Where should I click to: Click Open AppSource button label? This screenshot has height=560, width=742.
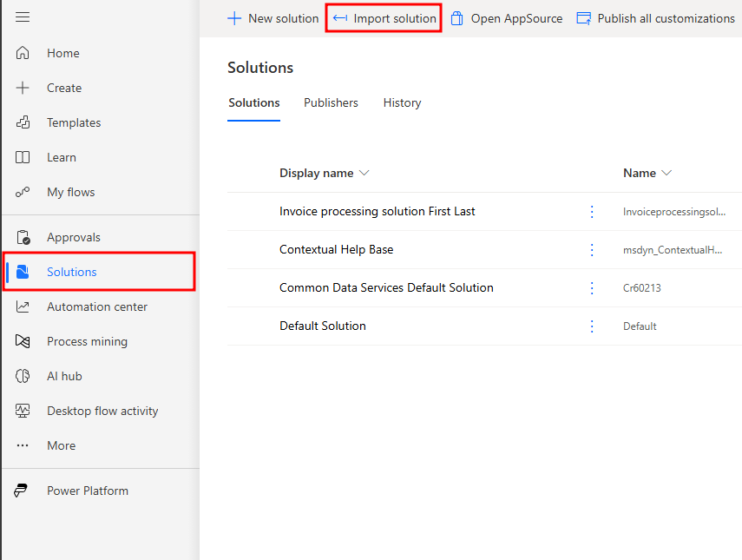(x=516, y=18)
